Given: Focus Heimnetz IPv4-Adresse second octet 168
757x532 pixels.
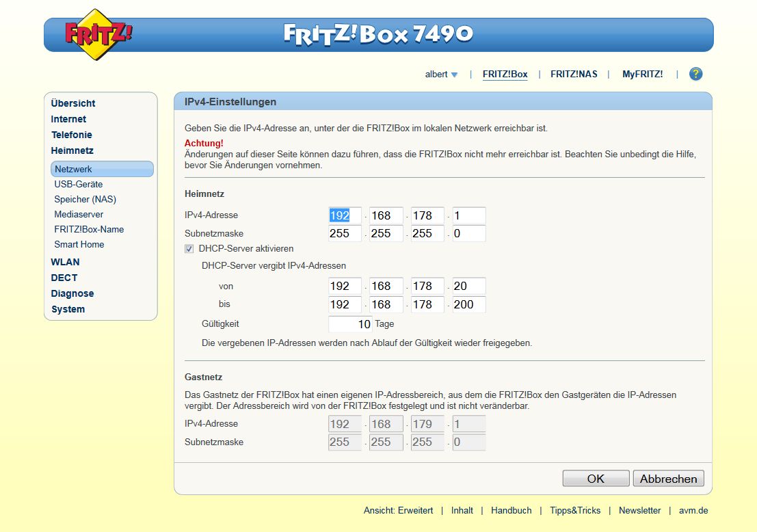Looking at the screenshot, I should pos(386,215).
